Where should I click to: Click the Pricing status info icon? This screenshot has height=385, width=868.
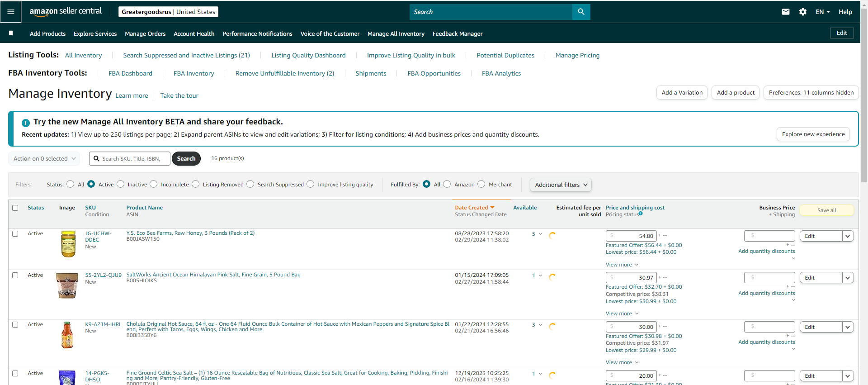pyautogui.click(x=641, y=214)
